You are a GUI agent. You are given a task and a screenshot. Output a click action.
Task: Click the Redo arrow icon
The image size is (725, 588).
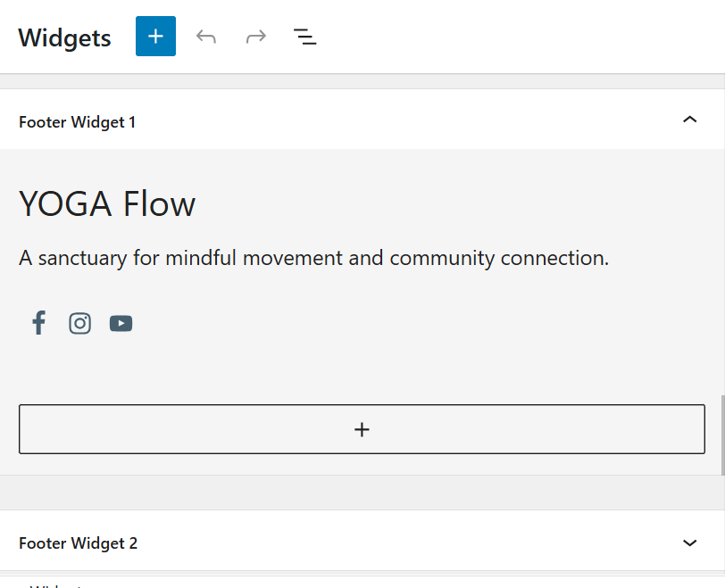point(256,37)
